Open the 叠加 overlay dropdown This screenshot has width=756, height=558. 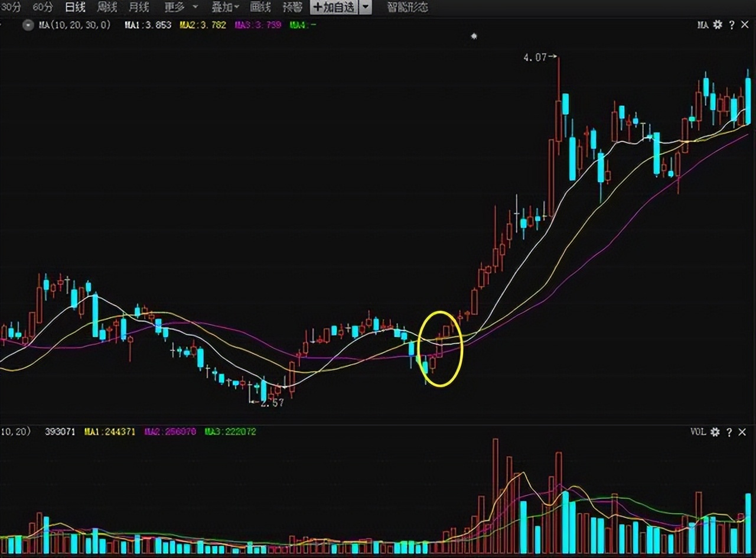(x=226, y=7)
